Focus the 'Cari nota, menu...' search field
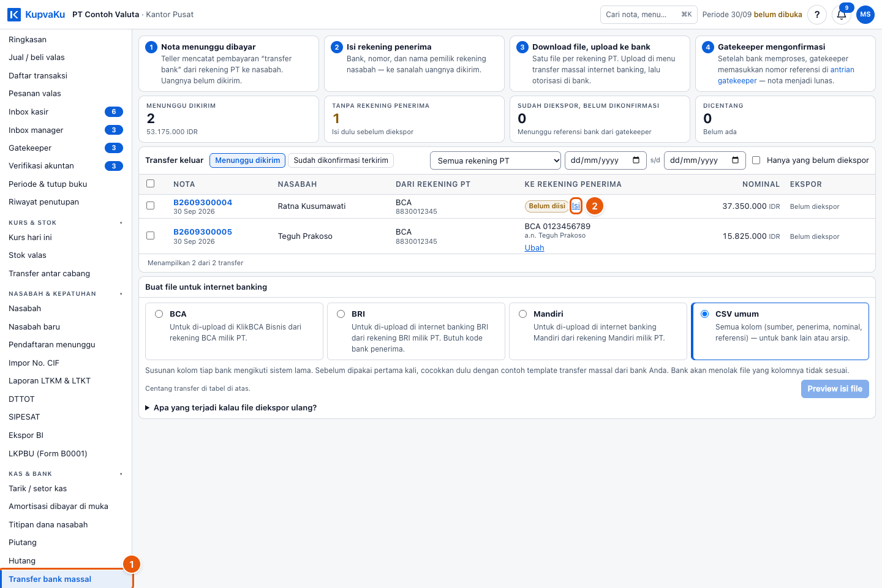The height and width of the screenshot is (588, 882). (x=649, y=15)
